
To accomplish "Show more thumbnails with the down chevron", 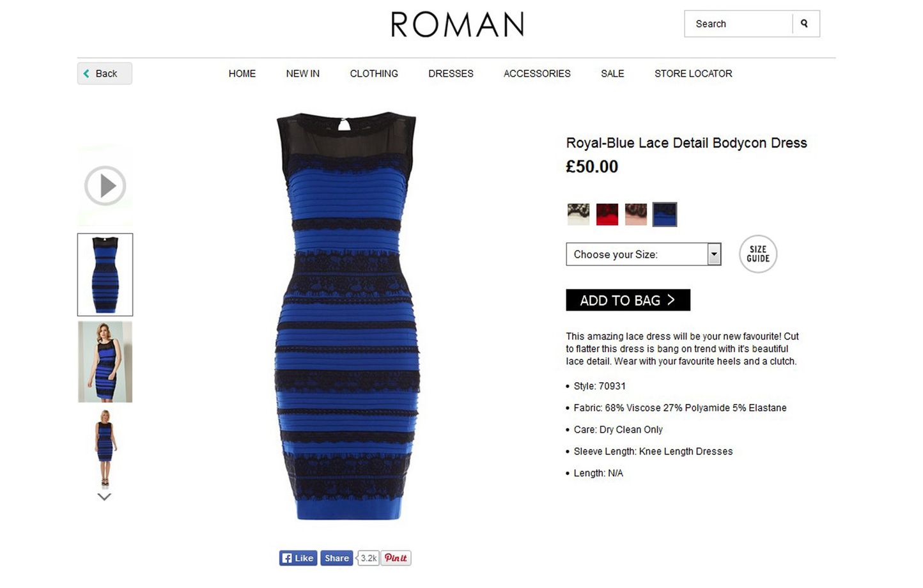I will click(x=104, y=497).
